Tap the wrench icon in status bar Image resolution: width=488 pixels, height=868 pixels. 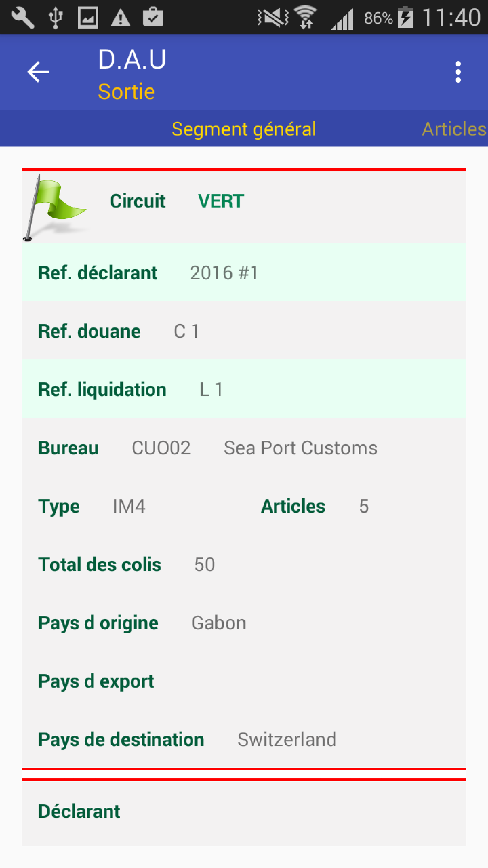(x=23, y=18)
